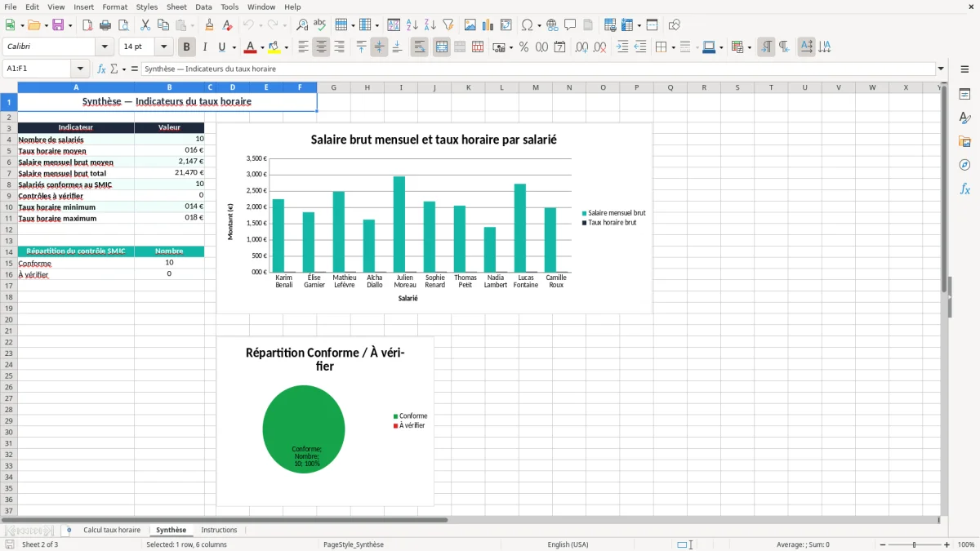Open Underline style dropdown arrow
980x551 pixels.
[234, 47]
